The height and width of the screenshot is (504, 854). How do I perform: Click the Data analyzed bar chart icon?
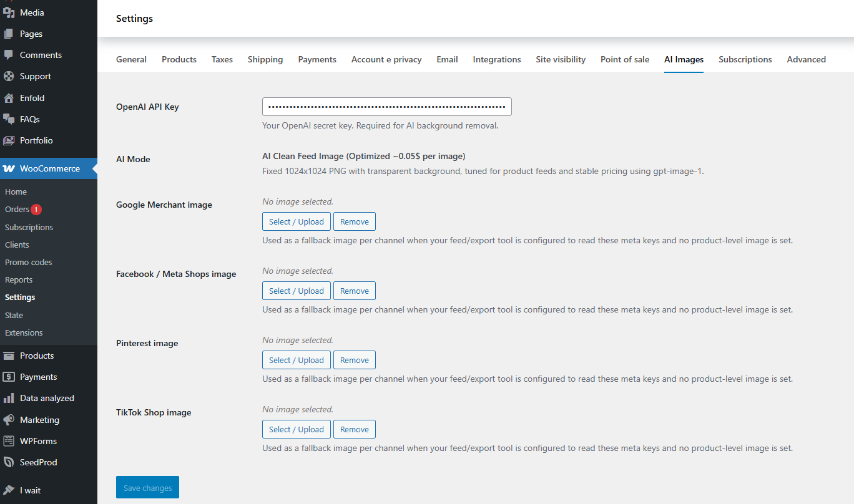[9, 398]
